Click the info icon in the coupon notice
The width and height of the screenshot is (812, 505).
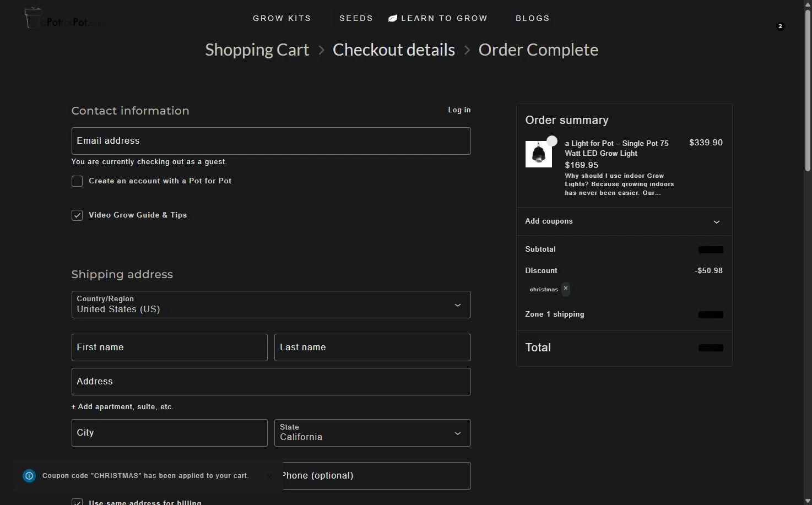tap(29, 476)
